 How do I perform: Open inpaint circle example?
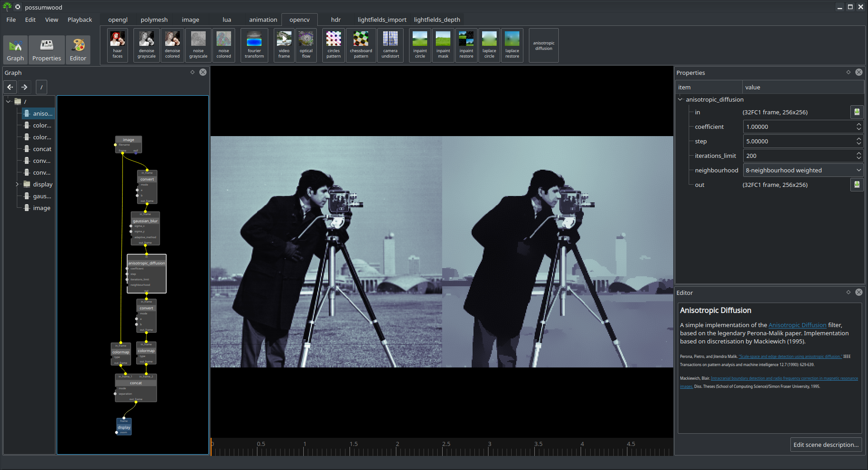(420, 45)
